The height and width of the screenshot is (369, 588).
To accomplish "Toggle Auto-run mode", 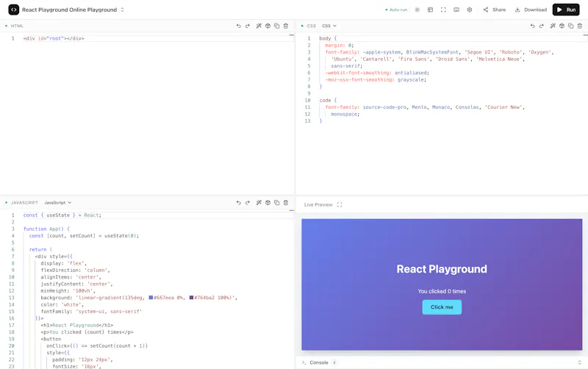I will 396,10.
